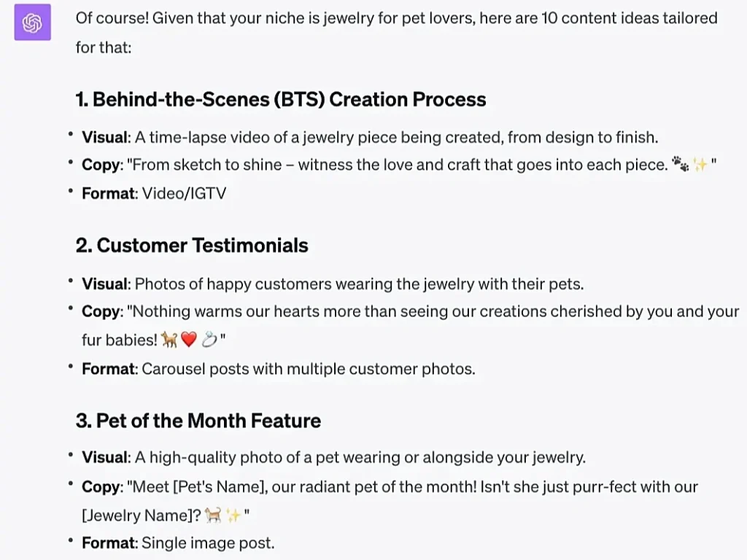Click the ChatGPT logo avatar icon

[x=32, y=23]
